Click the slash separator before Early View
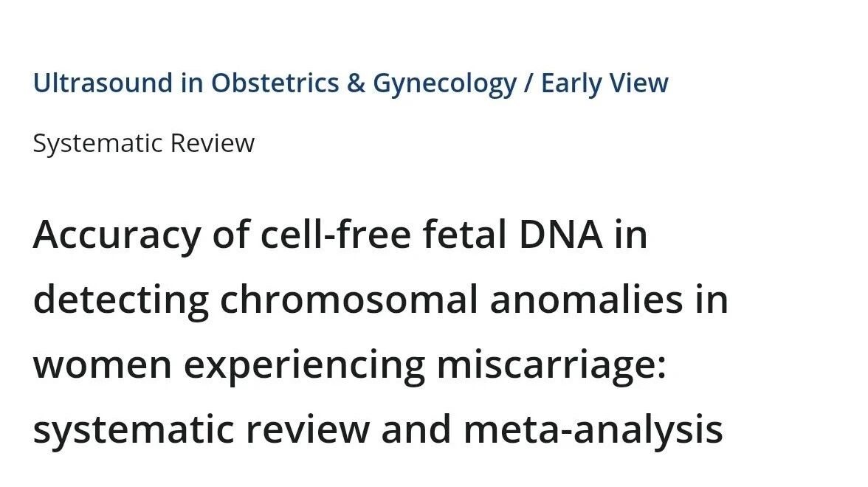Viewport: 868px width, 487px height. pos(528,83)
